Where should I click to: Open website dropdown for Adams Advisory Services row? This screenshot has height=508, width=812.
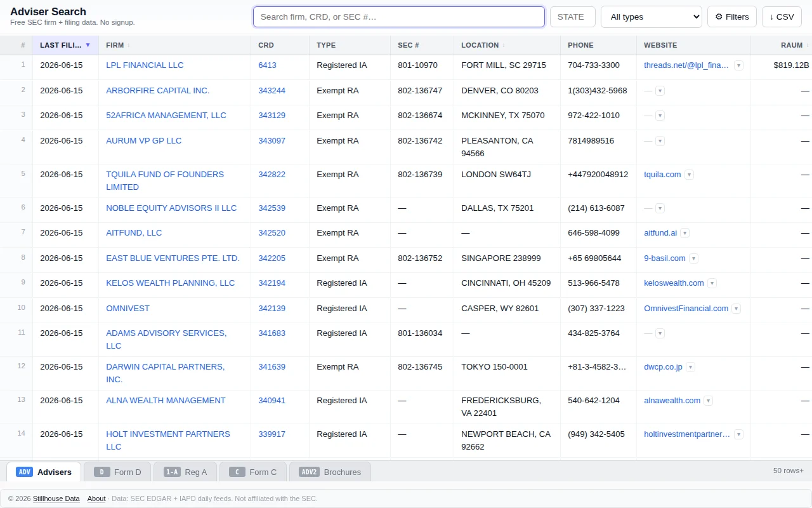pos(660,333)
